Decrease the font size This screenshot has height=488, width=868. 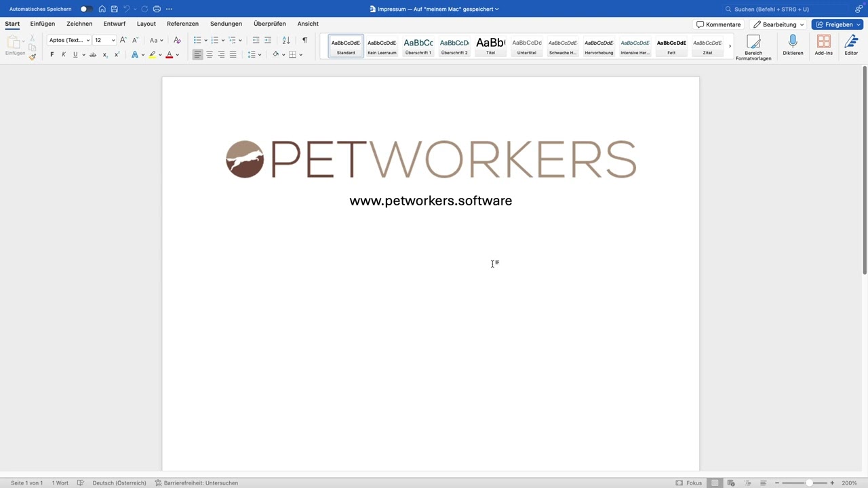coord(135,40)
